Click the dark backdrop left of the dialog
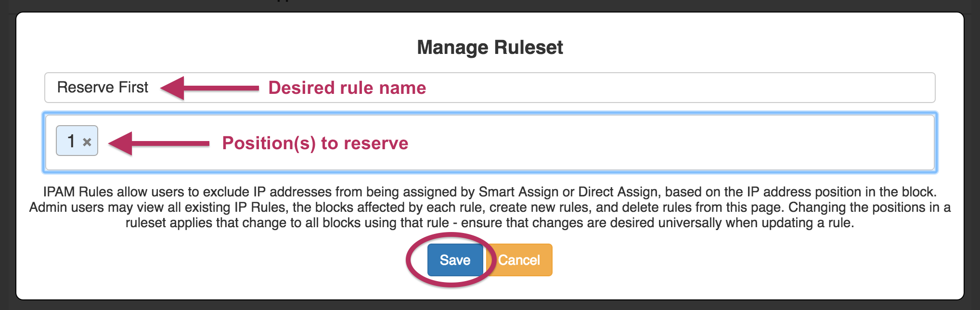The width and height of the screenshot is (980, 310). 7,154
